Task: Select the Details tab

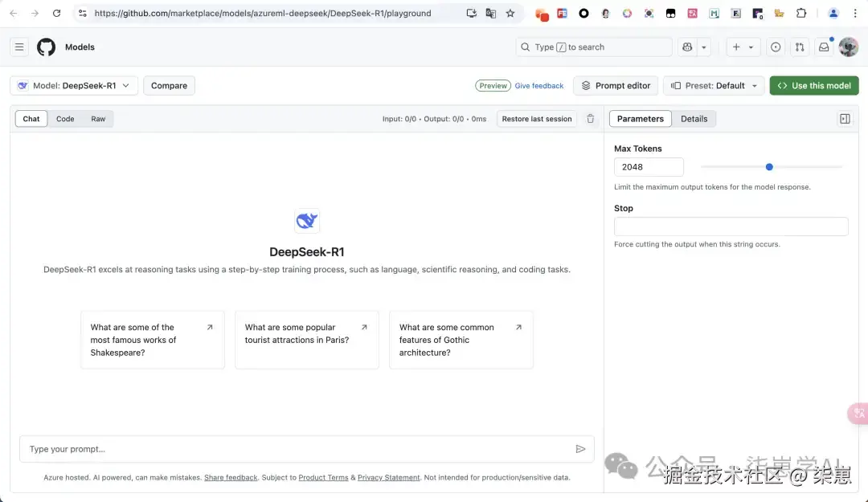Action: (x=694, y=118)
